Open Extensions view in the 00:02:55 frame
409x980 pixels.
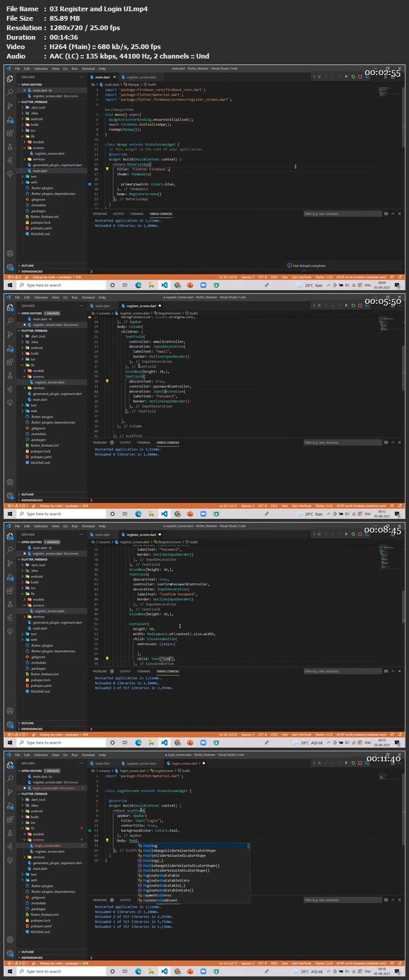(x=9, y=133)
